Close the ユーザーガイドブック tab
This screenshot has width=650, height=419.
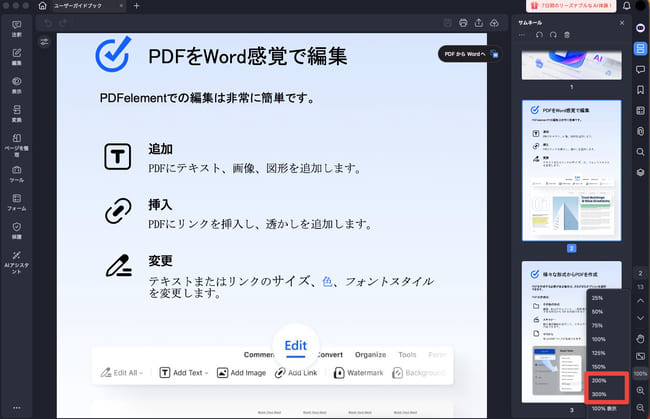121,6
